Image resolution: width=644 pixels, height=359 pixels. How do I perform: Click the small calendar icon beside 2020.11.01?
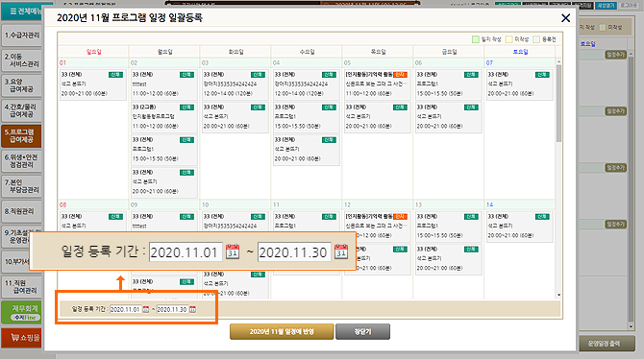click(146, 309)
